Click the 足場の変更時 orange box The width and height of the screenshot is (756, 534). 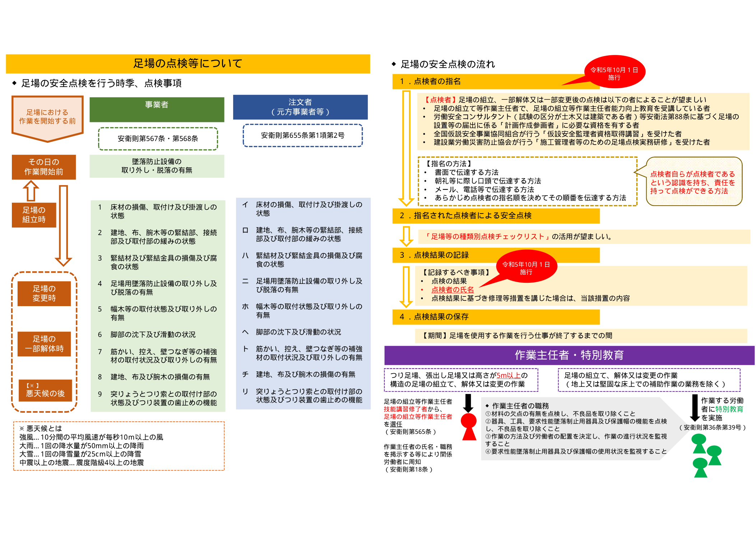coord(44,293)
